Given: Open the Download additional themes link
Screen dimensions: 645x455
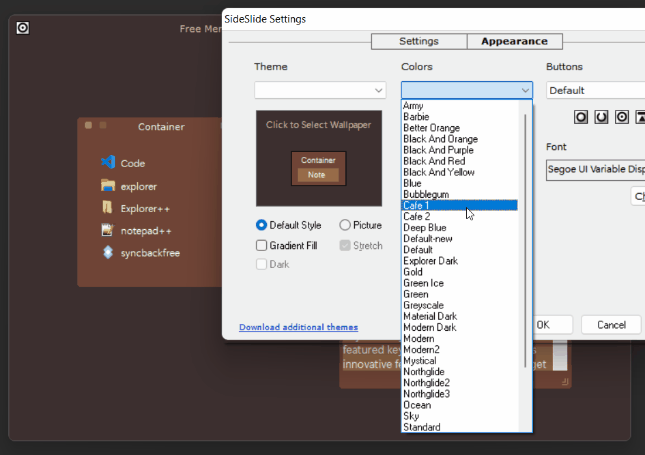Looking at the screenshot, I should 298,327.
